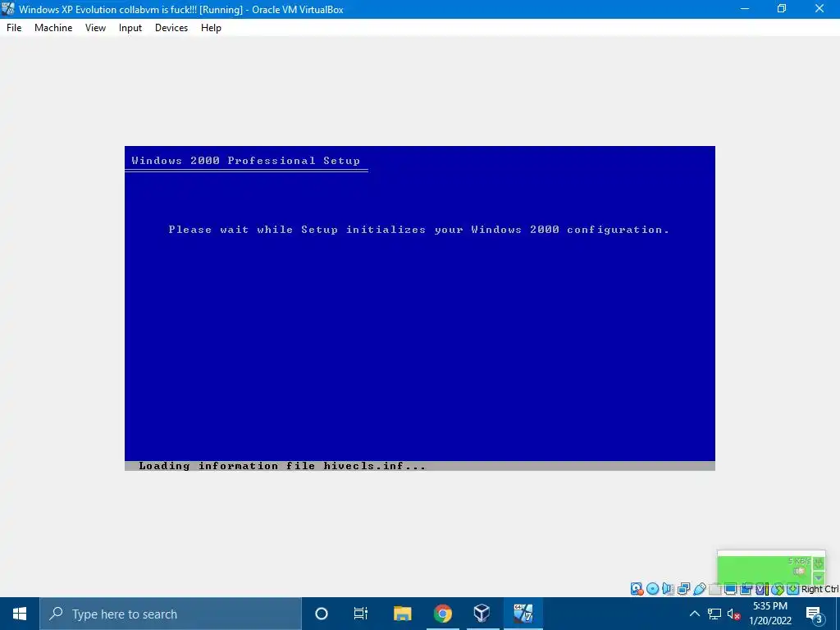
Task: Click the Windows 2000 Professional Setup heading
Action: click(245, 161)
